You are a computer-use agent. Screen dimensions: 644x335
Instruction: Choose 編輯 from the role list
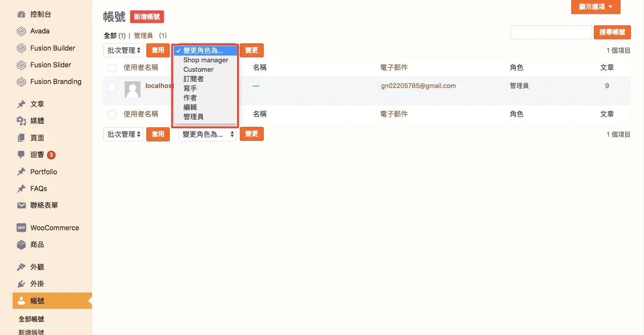[x=205, y=107]
